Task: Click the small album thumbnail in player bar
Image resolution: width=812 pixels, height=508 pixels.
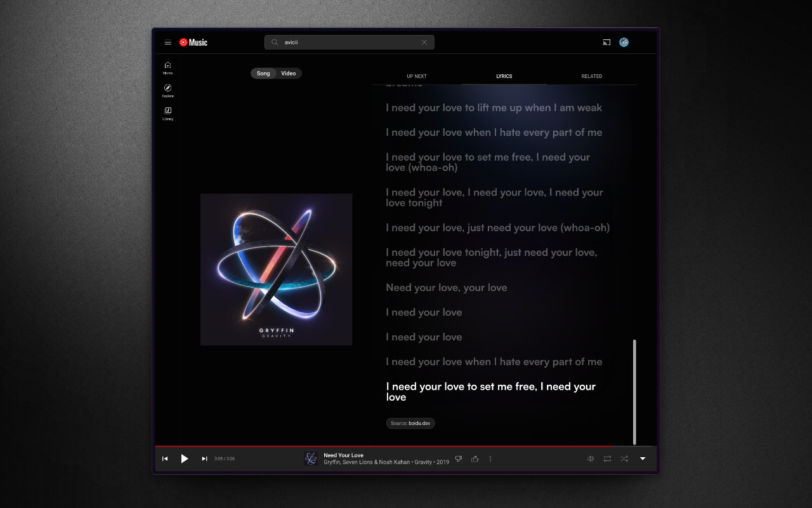Action: [x=311, y=458]
